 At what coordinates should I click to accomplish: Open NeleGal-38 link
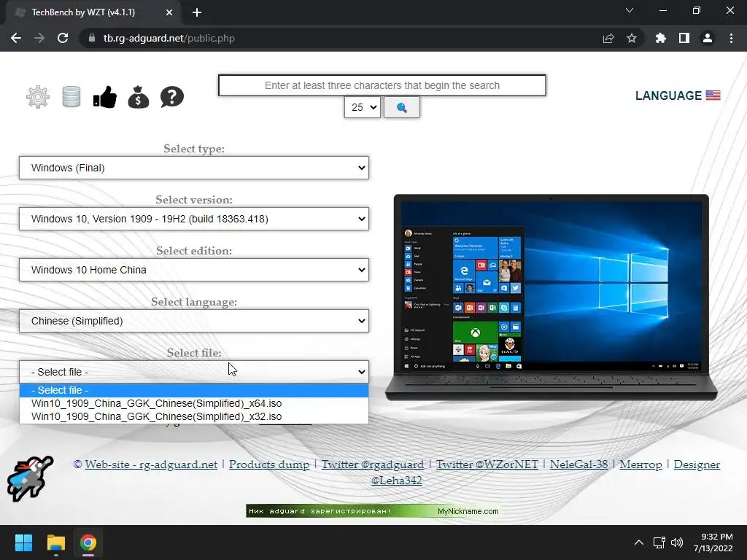click(578, 464)
